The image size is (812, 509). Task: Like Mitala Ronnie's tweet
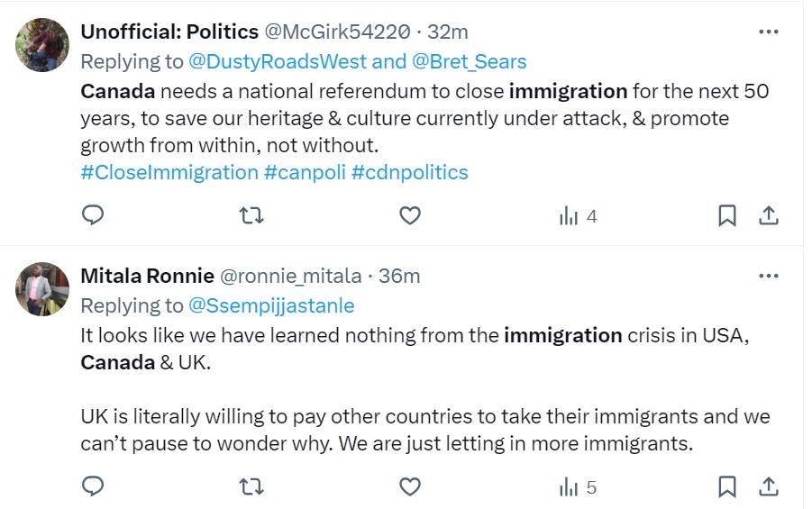410,487
